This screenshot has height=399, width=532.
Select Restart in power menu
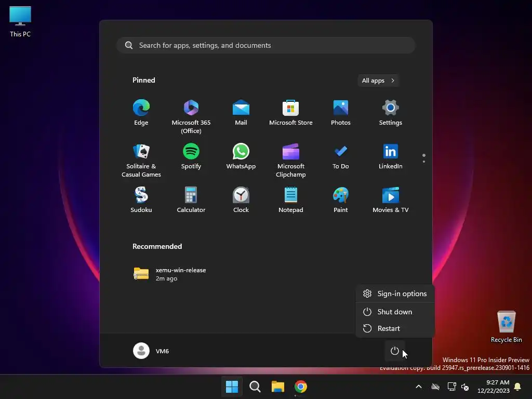[395, 328]
